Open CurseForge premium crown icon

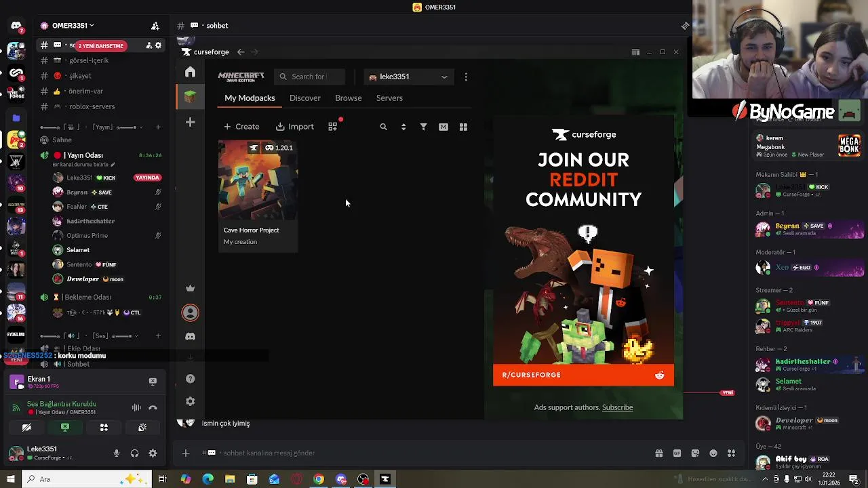click(x=191, y=288)
